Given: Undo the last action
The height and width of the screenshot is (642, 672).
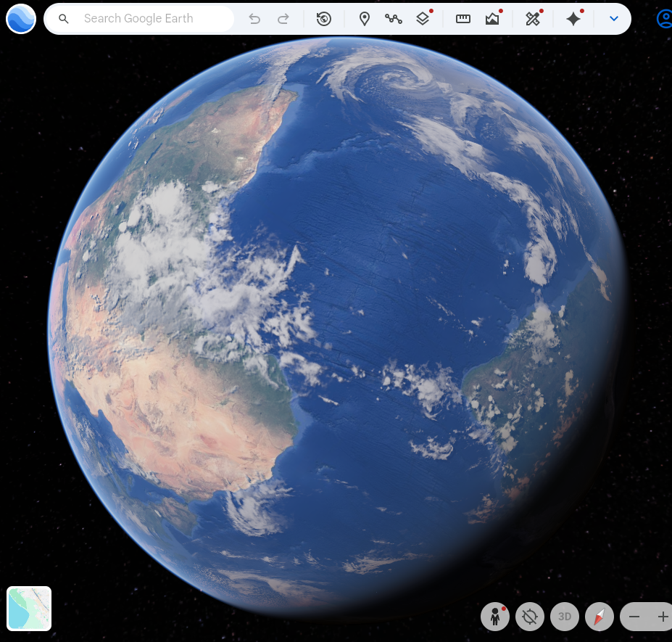Looking at the screenshot, I should coord(254,19).
